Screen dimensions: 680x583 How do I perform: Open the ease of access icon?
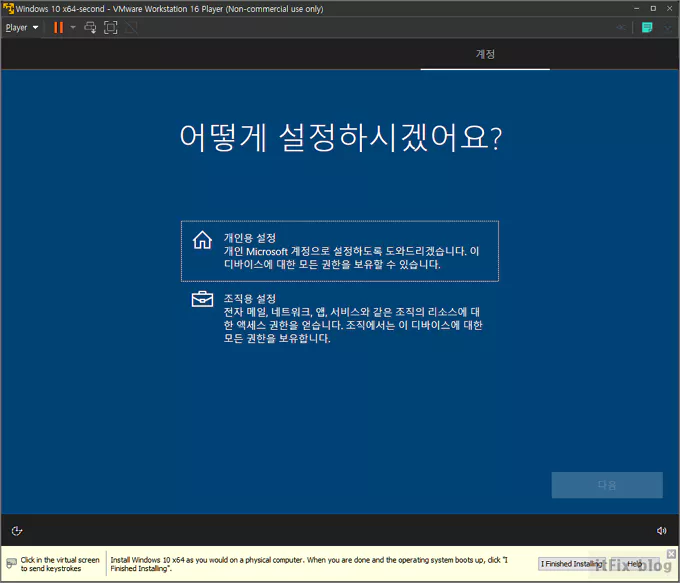16,531
